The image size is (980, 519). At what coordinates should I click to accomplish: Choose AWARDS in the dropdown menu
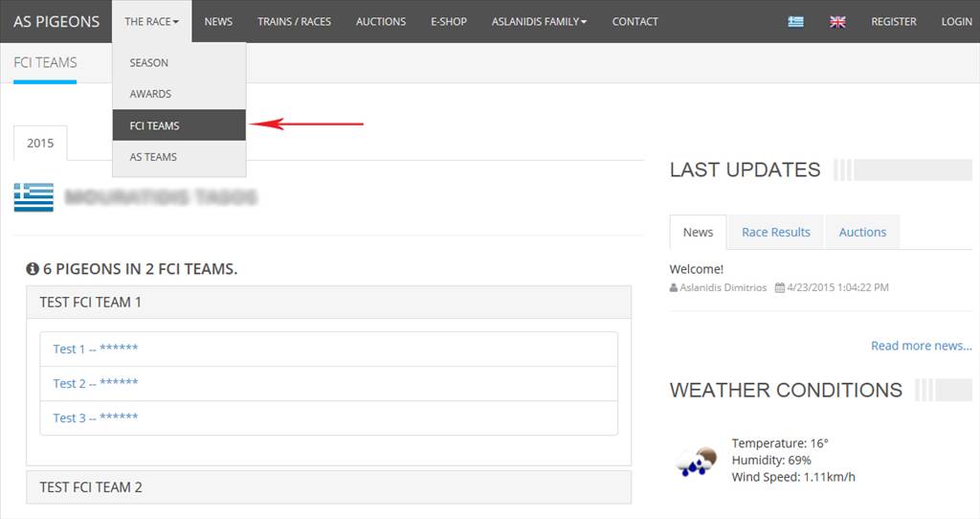[x=150, y=94]
